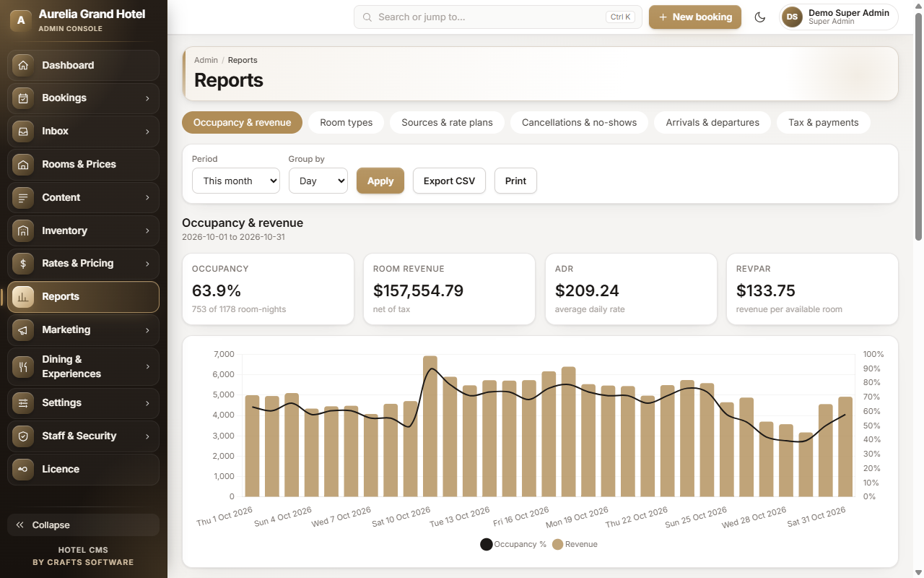This screenshot has width=924, height=578.
Task: Open the Period dropdown
Action: 236,181
